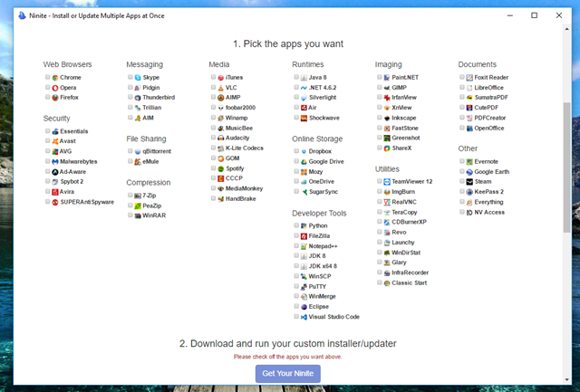Check the Avast checkbox

pyautogui.click(x=47, y=140)
